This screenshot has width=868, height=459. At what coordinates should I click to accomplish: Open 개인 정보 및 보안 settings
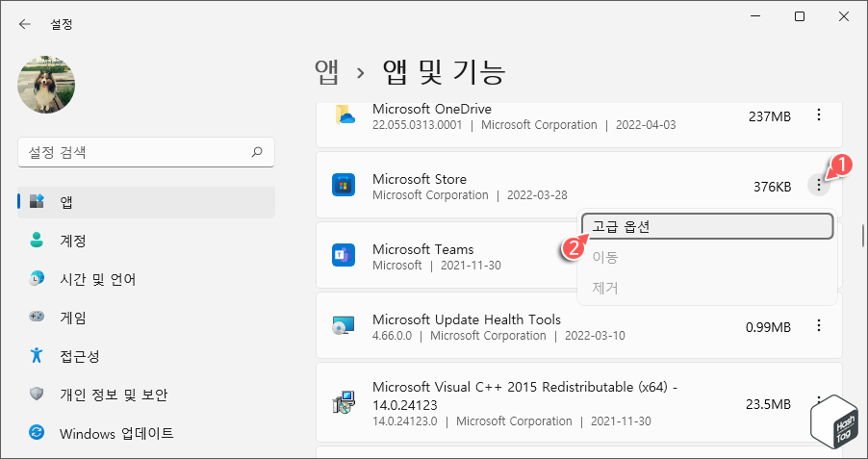(146, 395)
